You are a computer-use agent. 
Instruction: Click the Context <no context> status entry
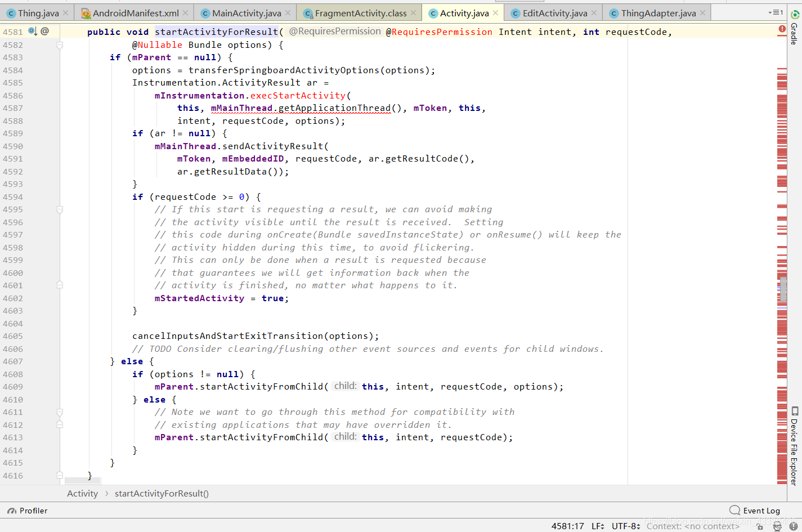click(693, 526)
